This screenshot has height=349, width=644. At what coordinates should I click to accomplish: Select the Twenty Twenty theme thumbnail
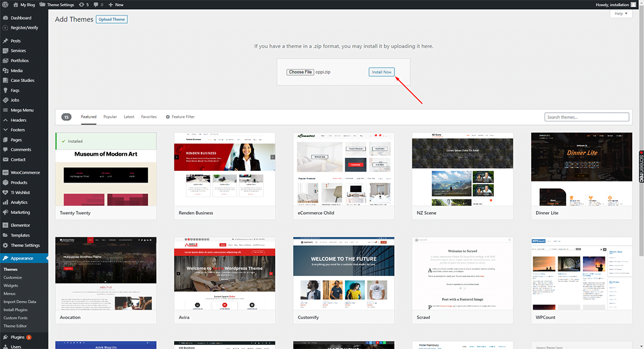pyautogui.click(x=106, y=169)
